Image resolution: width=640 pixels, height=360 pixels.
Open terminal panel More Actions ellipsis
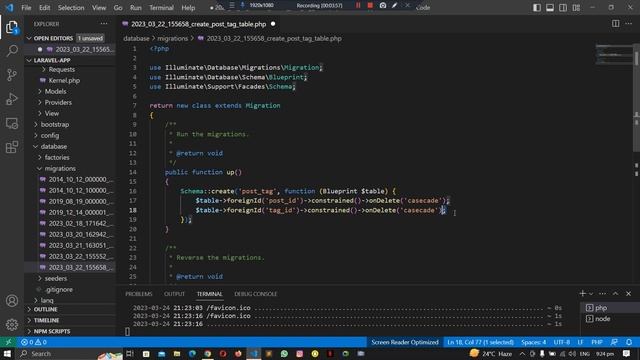point(602,293)
